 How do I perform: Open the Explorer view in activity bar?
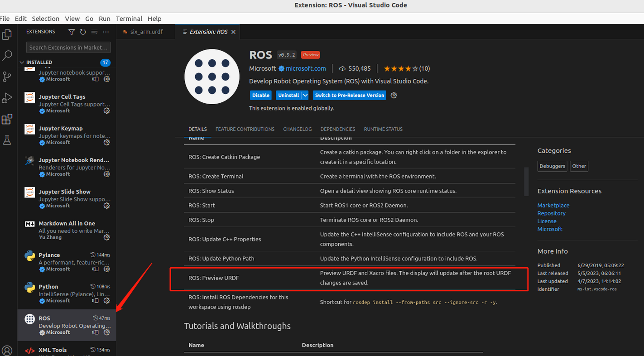tap(7, 34)
